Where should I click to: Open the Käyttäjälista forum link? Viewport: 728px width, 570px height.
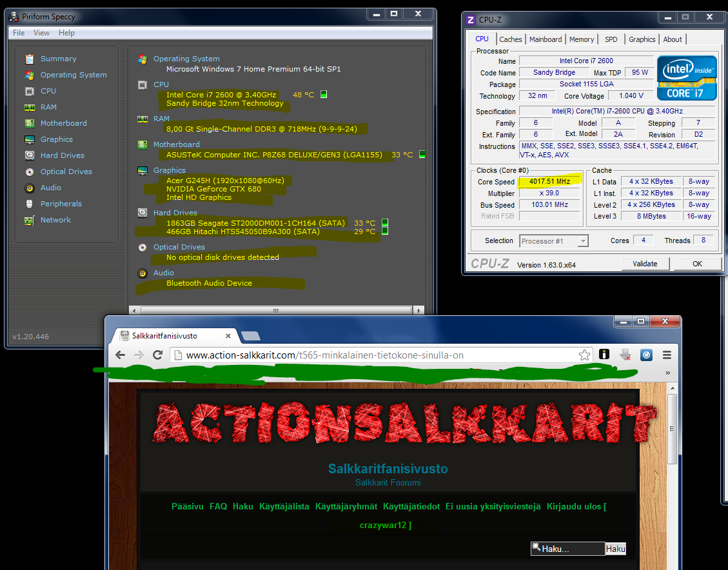click(284, 506)
